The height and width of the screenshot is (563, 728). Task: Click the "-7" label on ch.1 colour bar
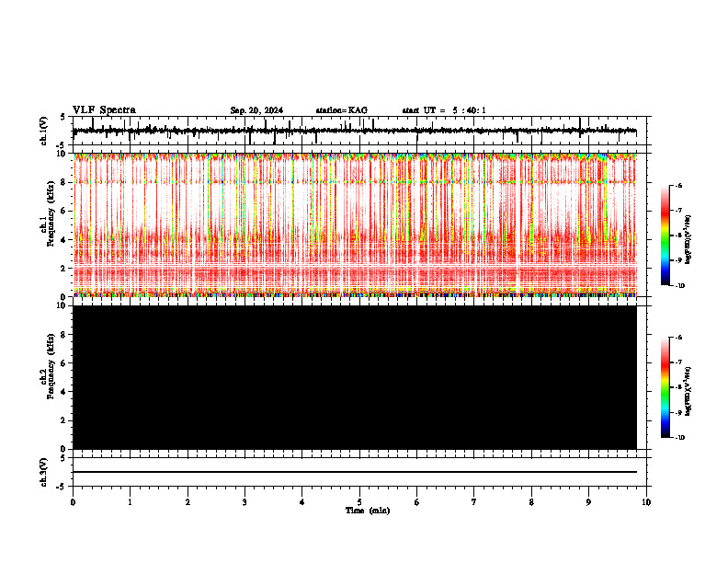[678, 211]
